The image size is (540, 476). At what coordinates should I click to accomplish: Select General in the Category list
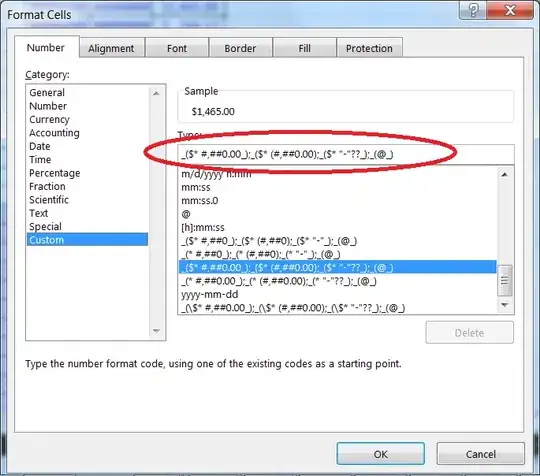(87, 92)
